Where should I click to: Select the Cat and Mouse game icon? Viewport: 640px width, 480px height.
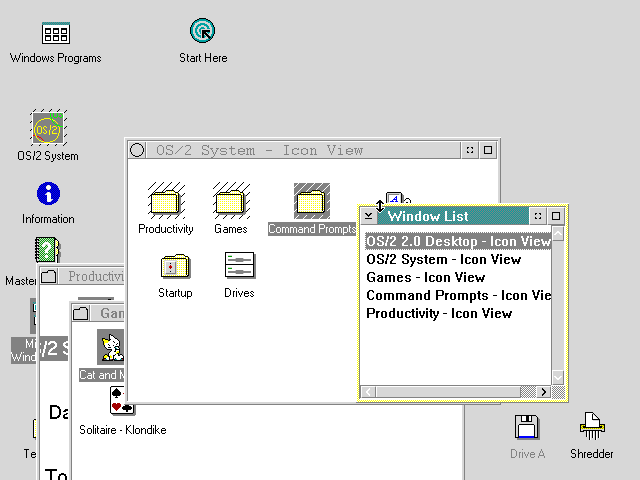[x=111, y=347]
